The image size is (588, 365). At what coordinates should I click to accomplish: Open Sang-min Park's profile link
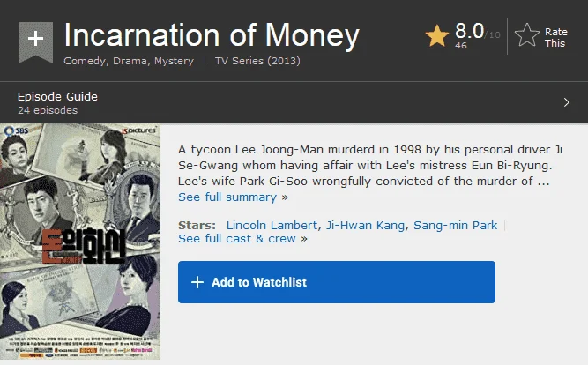(455, 225)
